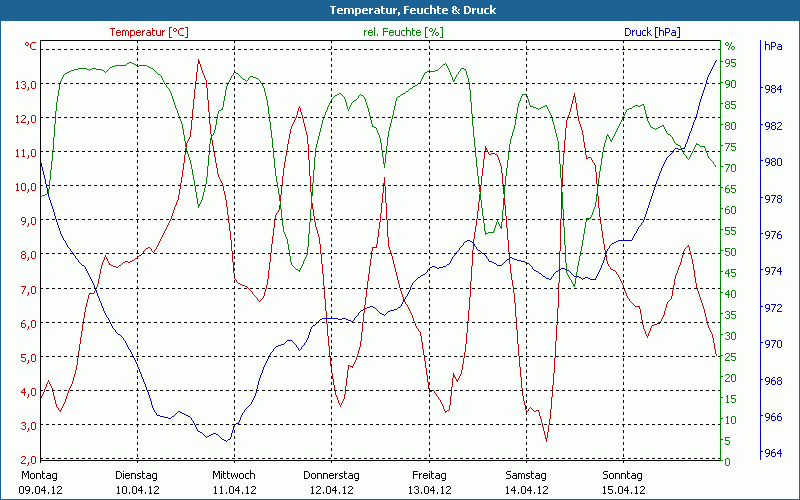Click the 25 humidity axis value
Screen dimensions: 800x500
(x=731, y=357)
